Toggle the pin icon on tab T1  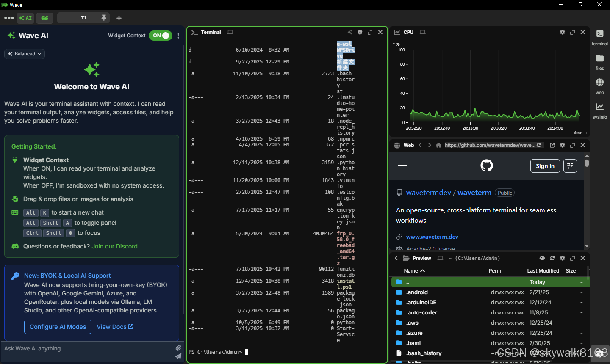click(104, 18)
